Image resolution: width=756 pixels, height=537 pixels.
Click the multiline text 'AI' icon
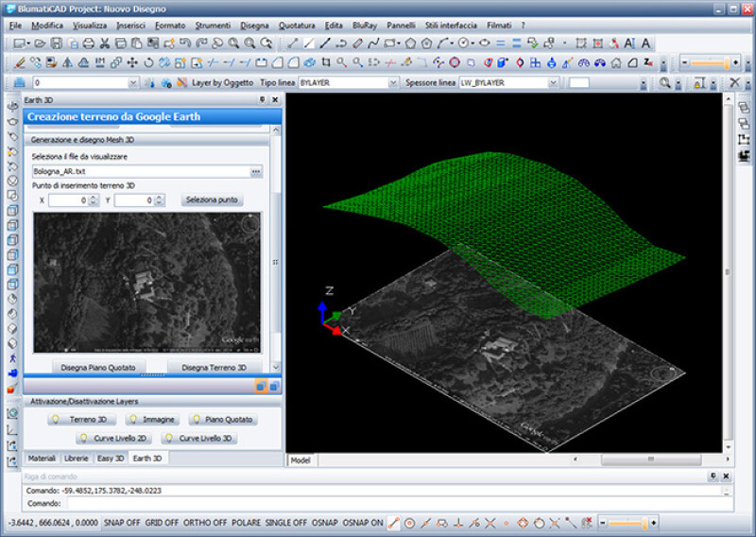(x=629, y=43)
